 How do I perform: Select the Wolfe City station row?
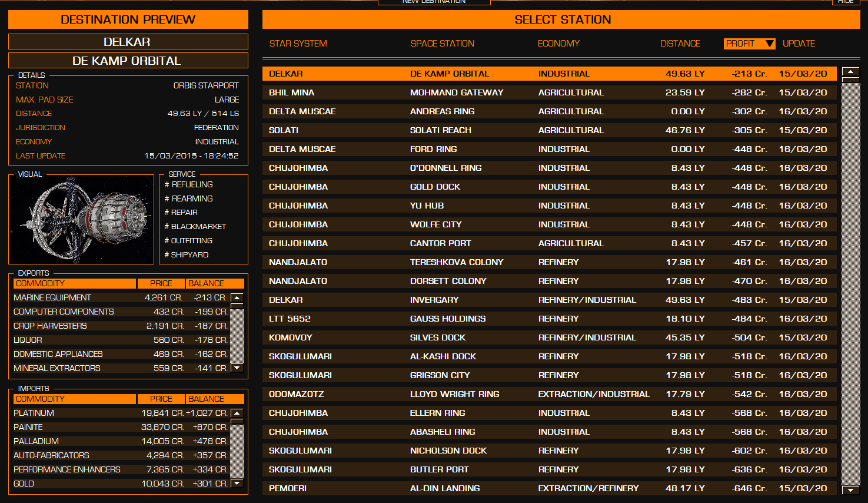pyautogui.click(x=549, y=224)
